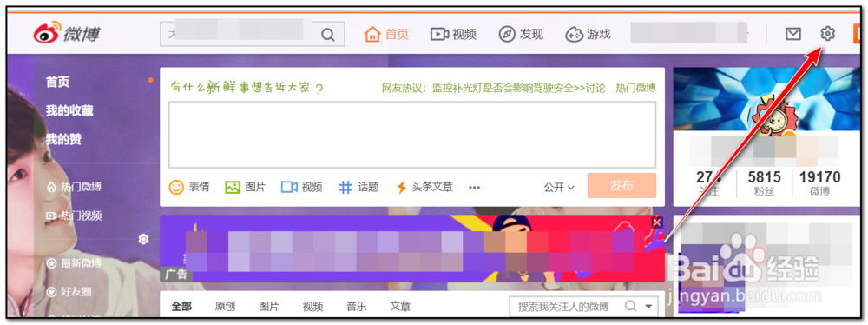
Task: Open the 游戏 games nav item
Action: tap(588, 35)
